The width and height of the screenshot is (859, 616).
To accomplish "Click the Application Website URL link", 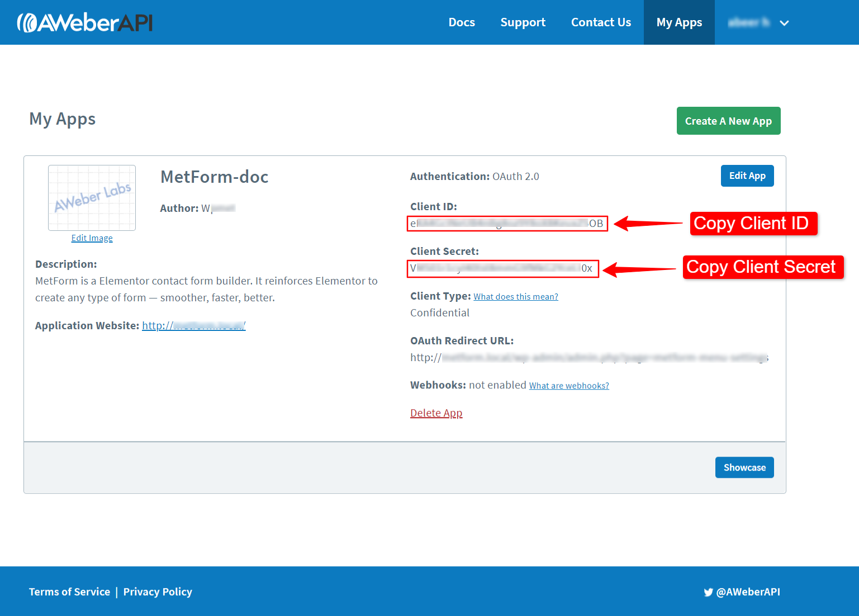I will pyautogui.click(x=193, y=325).
